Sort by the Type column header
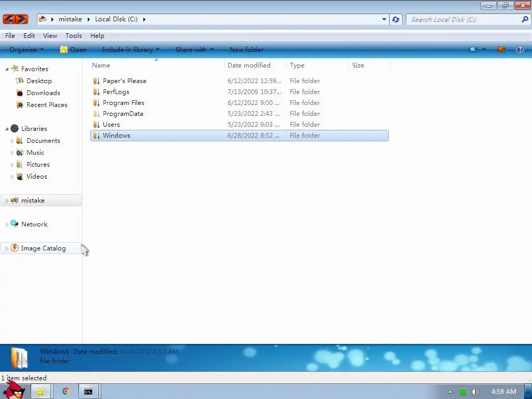 point(317,65)
